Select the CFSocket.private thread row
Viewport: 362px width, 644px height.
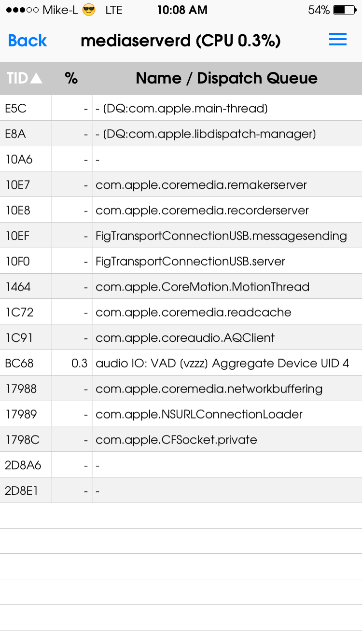pyautogui.click(x=181, y=440)
